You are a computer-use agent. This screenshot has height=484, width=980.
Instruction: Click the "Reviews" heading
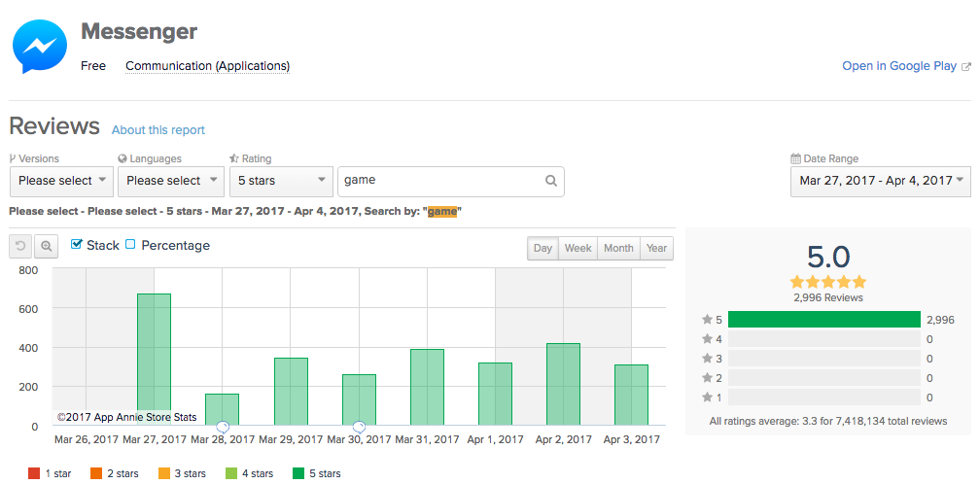tap(54, 126)
